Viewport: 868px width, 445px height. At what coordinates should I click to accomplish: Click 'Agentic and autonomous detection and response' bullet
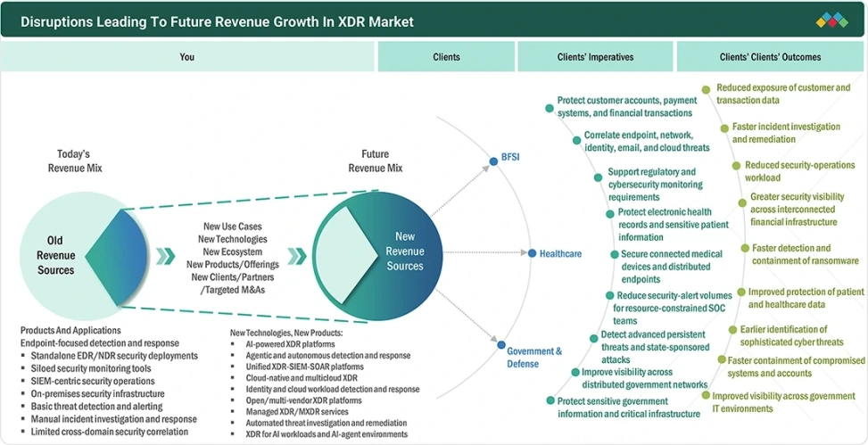click(328, 355)
